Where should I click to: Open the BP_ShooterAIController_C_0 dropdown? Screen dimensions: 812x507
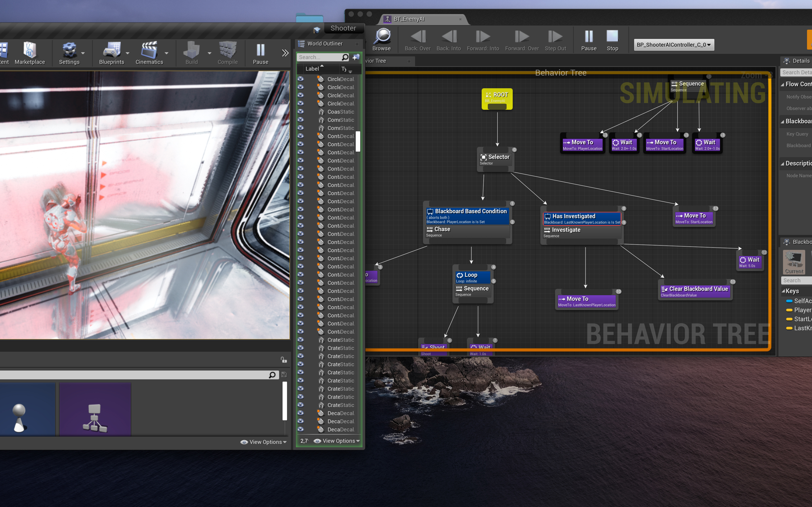pos(673,45)
